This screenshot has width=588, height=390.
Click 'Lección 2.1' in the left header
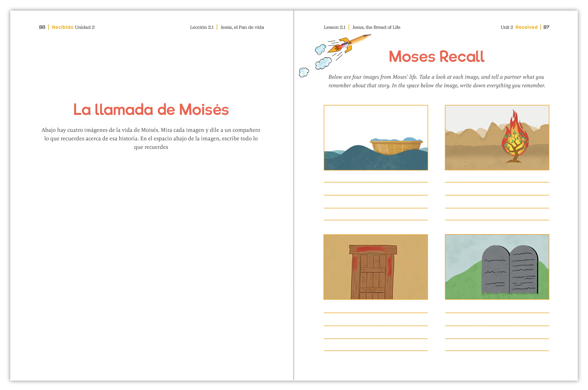pyautogui.click(x=202, y=27)
